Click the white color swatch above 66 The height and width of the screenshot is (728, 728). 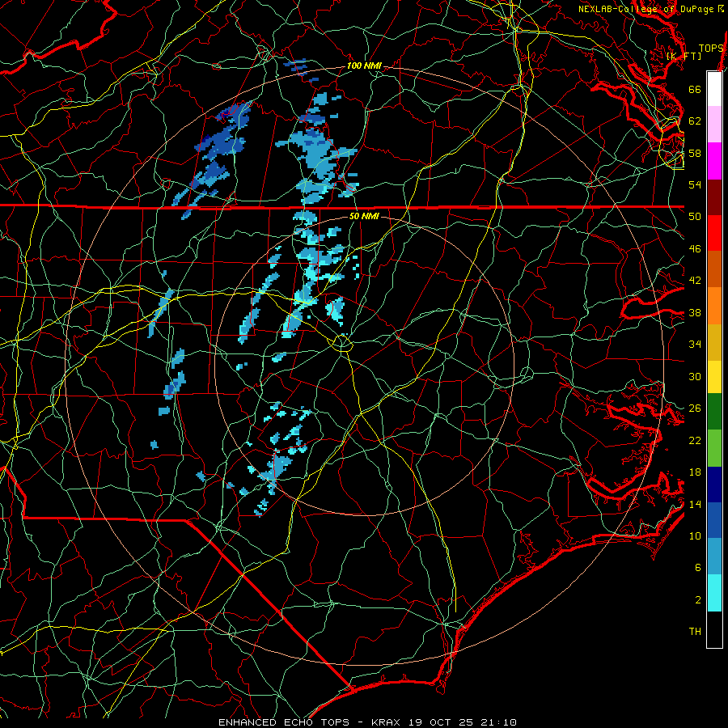pyautogui.click(x=714, y=89)
